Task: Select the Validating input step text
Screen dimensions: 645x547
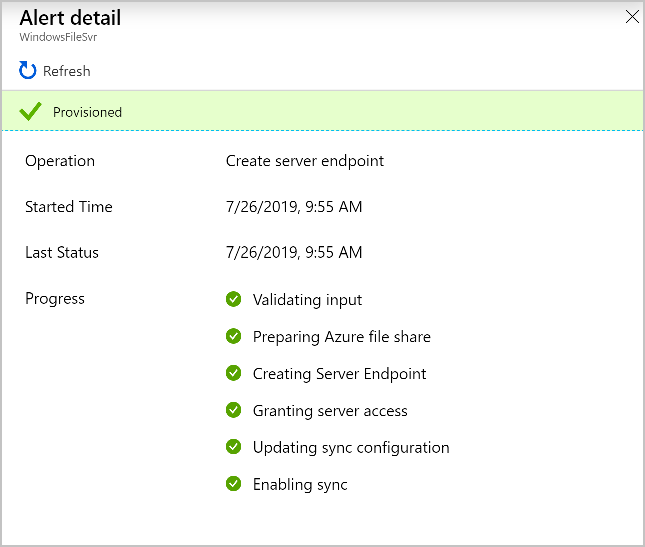Action: pyautogui.click(x=307, y=300)
